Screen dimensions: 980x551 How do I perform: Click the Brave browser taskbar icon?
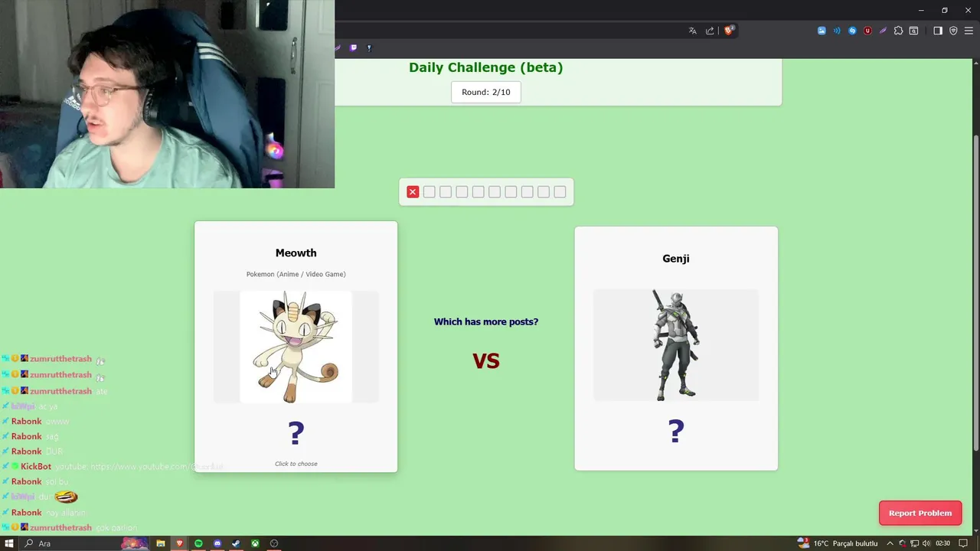pos(180,543)
